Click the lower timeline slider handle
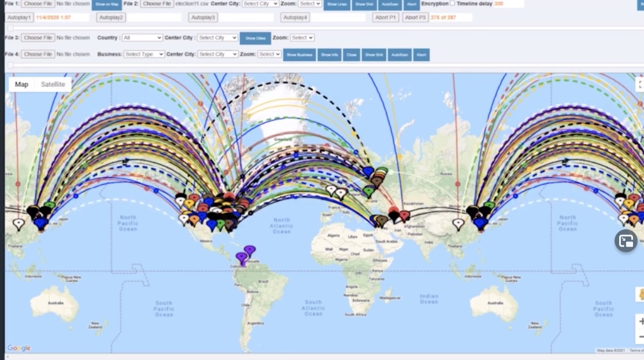 (10, 65)
